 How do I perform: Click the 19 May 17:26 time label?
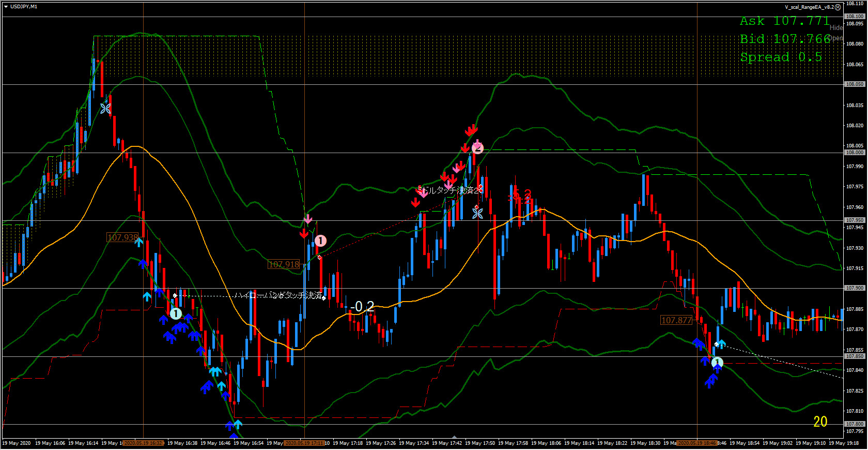coord(381,443)
